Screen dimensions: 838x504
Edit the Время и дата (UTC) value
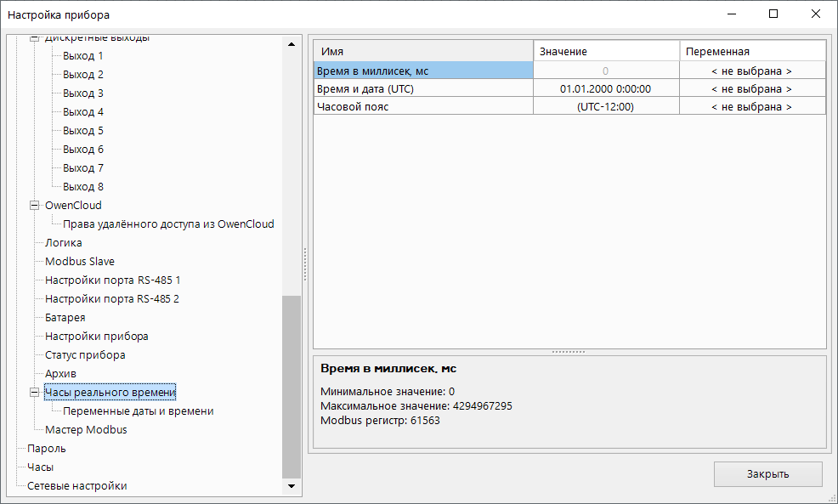[x=605, y=89]
